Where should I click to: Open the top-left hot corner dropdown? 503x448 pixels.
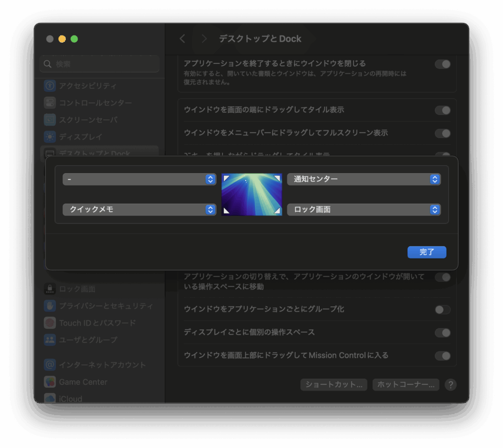tap(139, 180)
